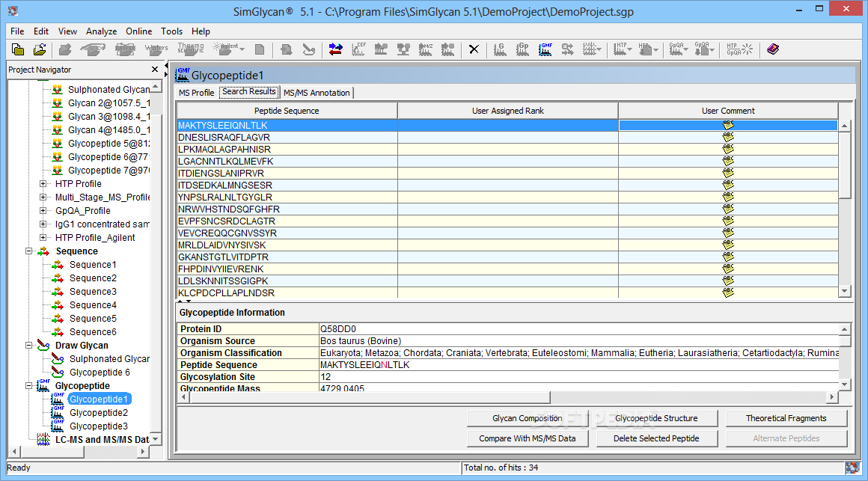Open the View menu
Image resolution: width=868 pixels, height=481 pixels.
tap(67, 31)
